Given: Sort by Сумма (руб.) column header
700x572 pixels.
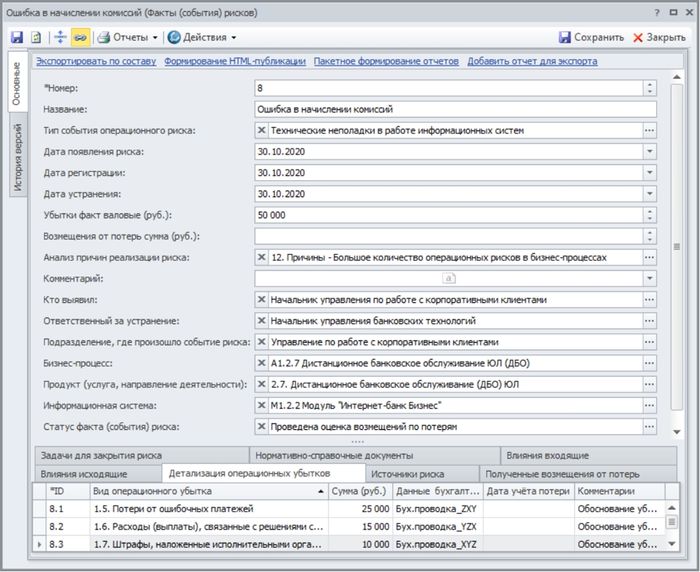Looking at the screenshot, I should [359, 491].
